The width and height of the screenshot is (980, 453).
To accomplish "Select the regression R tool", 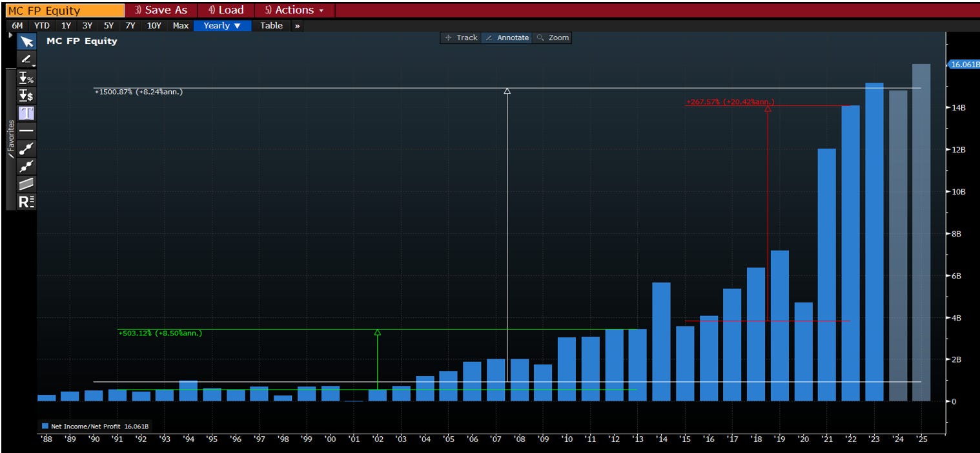I will (x=26, y=201).
